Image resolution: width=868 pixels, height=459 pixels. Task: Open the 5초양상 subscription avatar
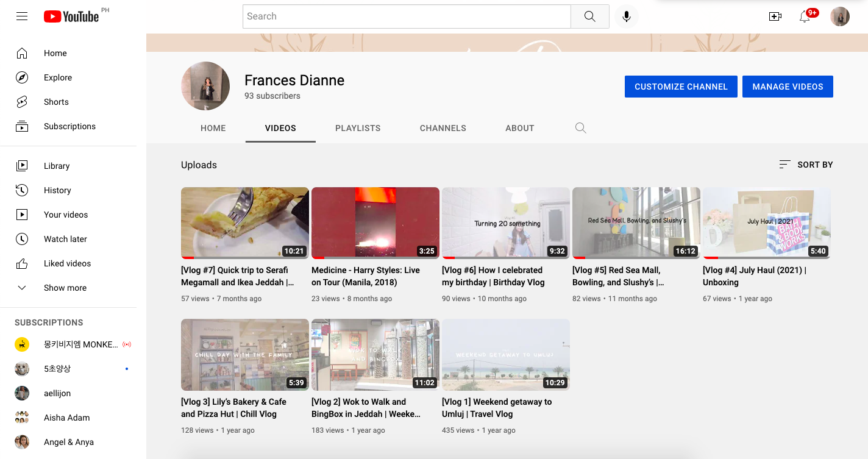click(x=22, y=369)
